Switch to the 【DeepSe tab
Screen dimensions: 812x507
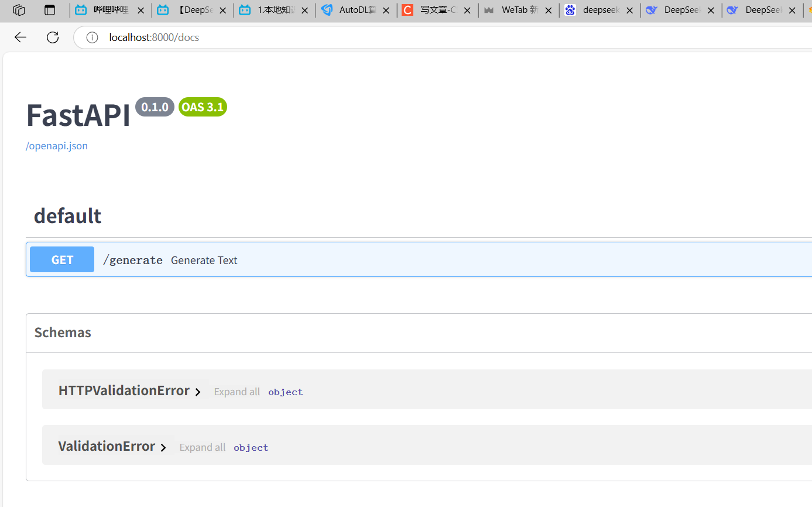click(192, 10)
